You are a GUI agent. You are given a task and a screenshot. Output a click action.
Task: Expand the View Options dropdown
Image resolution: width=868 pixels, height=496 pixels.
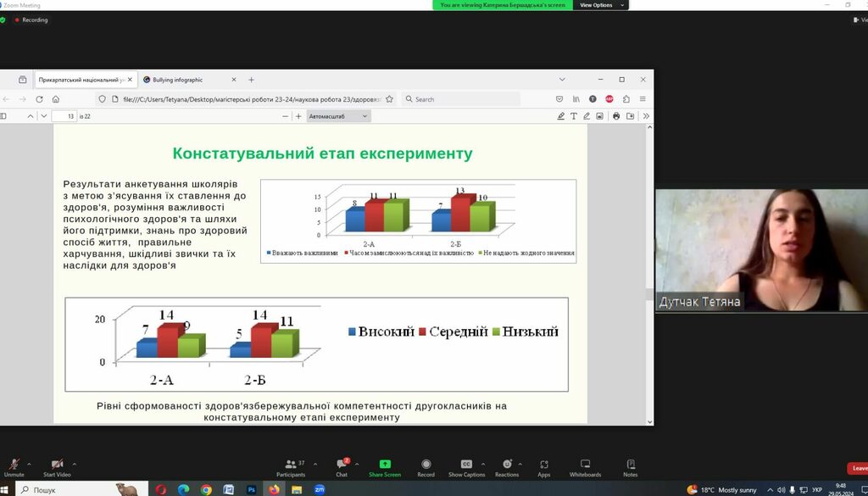[x=601, y=5]
